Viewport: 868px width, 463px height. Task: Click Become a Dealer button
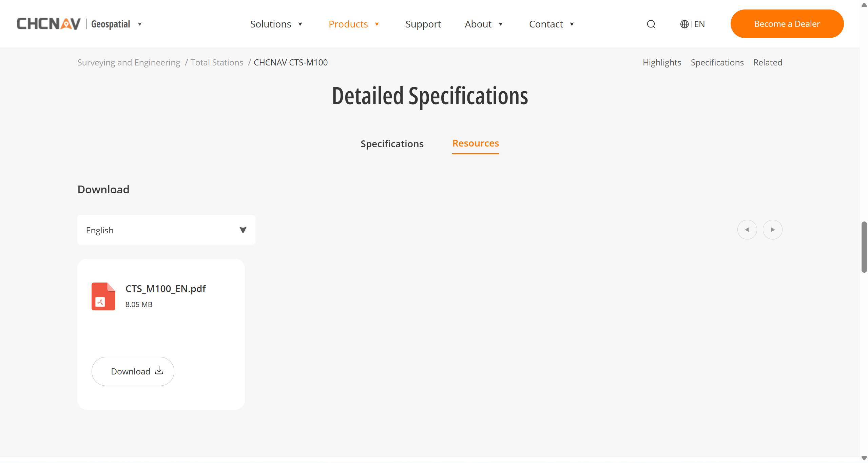787,24
